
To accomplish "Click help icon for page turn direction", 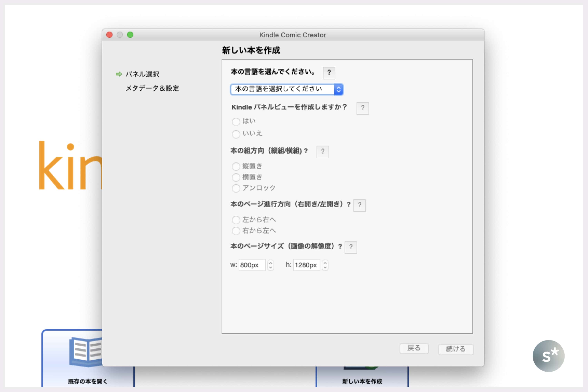I will 359,205.
